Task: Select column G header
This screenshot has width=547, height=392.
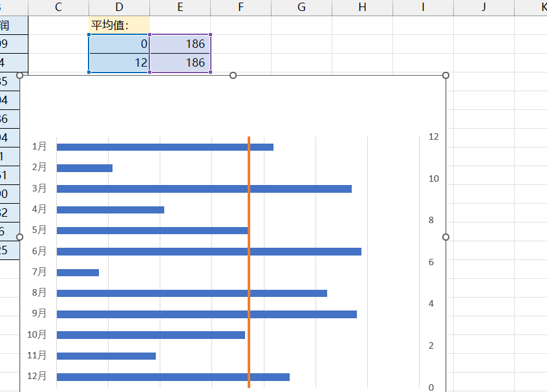Action: click(x=302, y=7)
